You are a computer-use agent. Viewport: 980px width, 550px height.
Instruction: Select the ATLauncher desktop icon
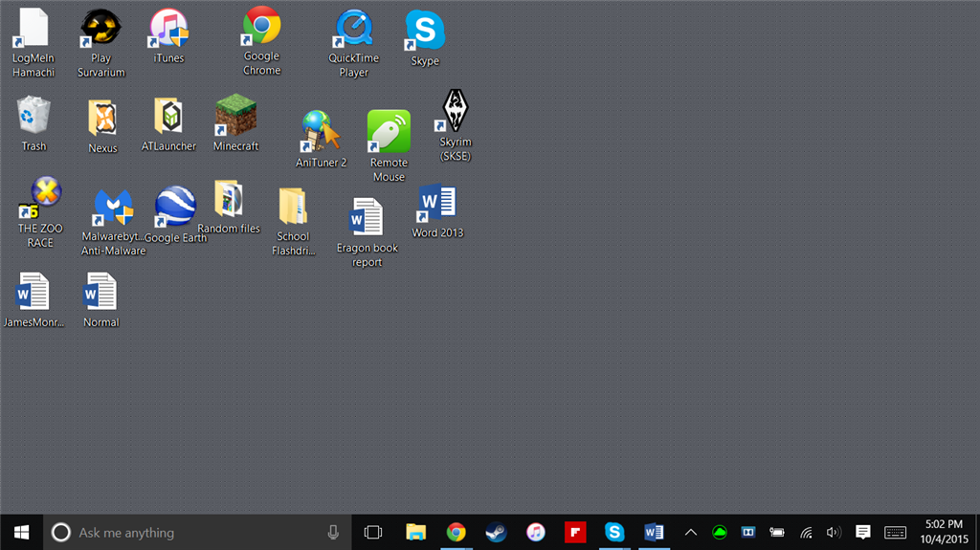coord(168,123)
